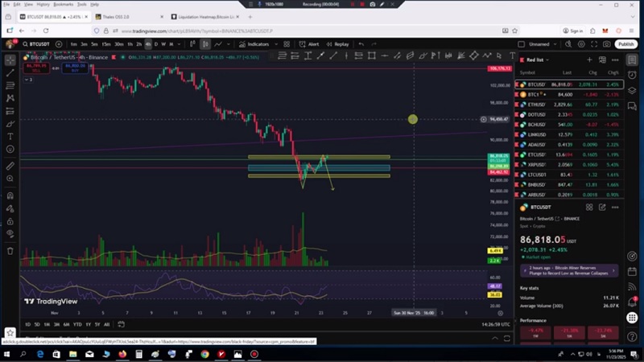Image resolution: width=644 pixels, height=362 pixels.
Task: Switch to the 15m timeframe
Action: click(106, 44)
